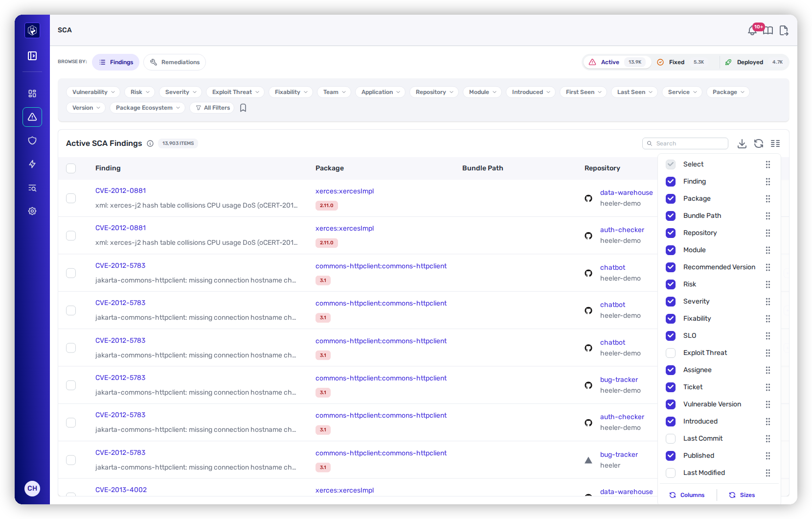Toggle the sidebar collapse panel icon

[x=32, y=56]
